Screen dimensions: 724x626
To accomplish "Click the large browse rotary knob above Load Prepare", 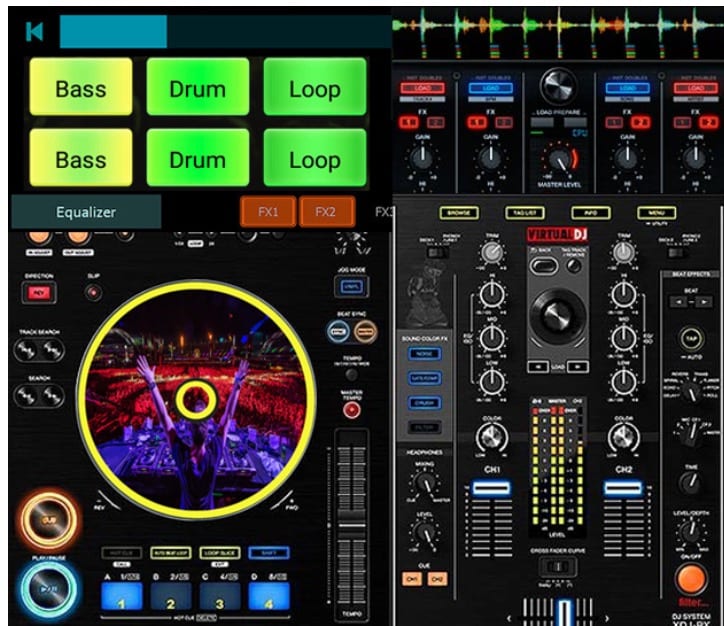I will [x=558, y=87].
